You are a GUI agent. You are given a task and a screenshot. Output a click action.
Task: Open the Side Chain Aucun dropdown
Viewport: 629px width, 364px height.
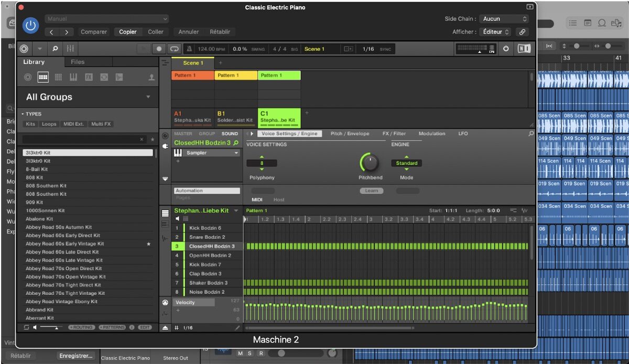click(x=505, y=19)
